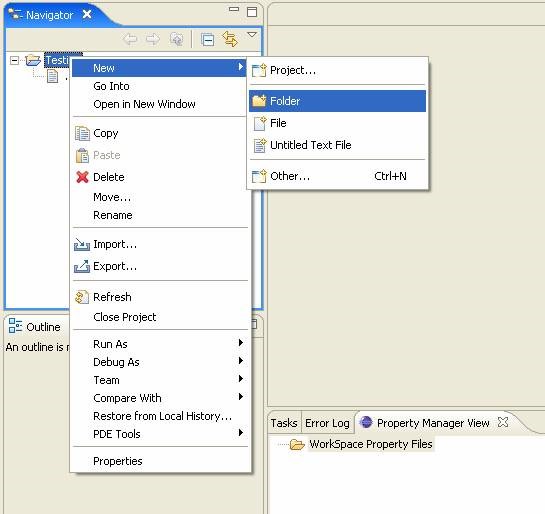Image resolution: width=545 pixels, height=514 pixels.
Task: Click the WorkSpace Property Files folder icon
Action: (x=297, y=444)
